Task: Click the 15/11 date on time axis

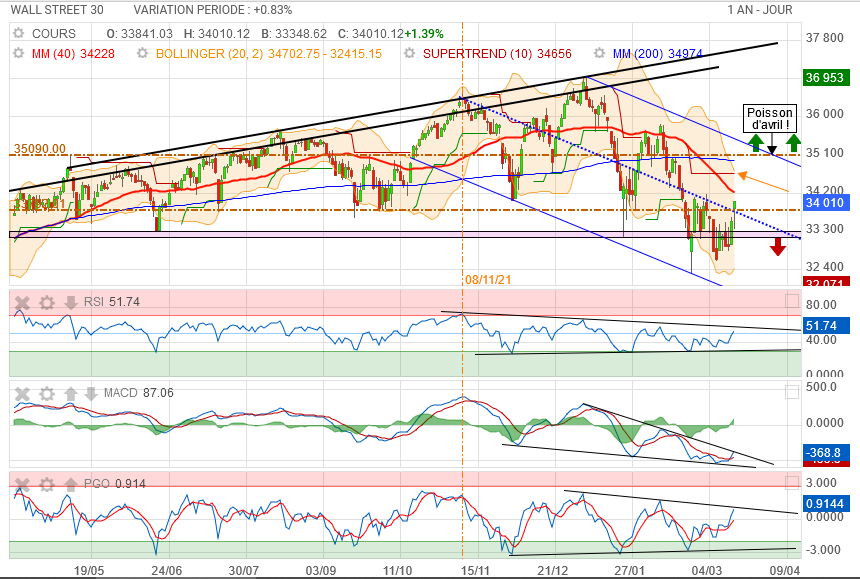Action: [x=475, y=570]
